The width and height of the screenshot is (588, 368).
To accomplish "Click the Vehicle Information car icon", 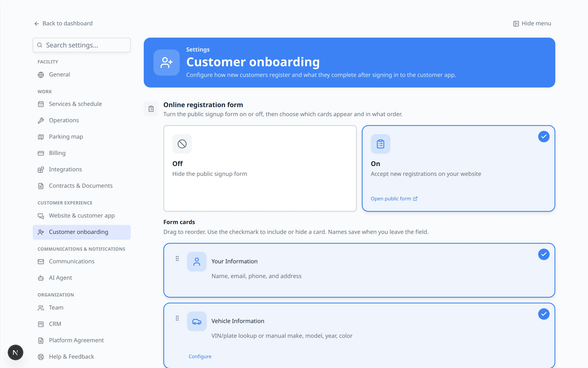I will 197,321.
